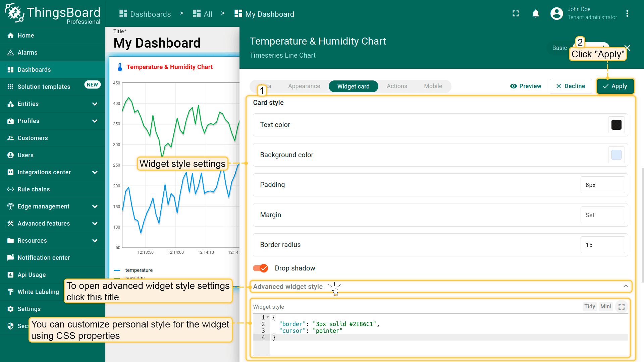Switch to the Appearance tab
The height and width of the screenshot is (362, 644).
pos(304,86)
